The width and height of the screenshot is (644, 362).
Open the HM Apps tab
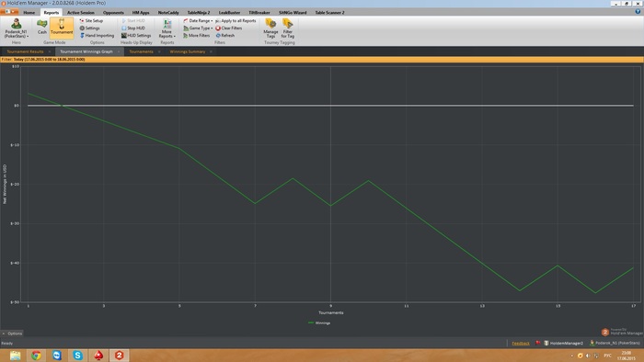tap(141, 12)
